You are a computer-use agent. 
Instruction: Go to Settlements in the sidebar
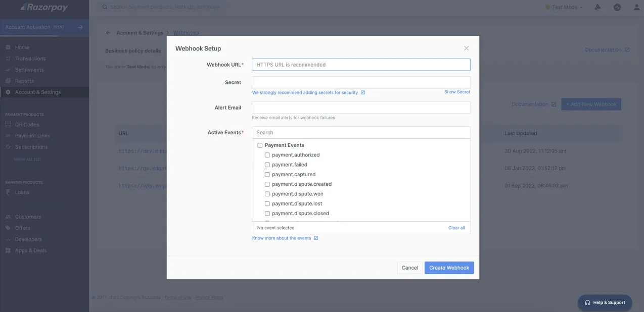pyautogui.click(x=29, y=70)
